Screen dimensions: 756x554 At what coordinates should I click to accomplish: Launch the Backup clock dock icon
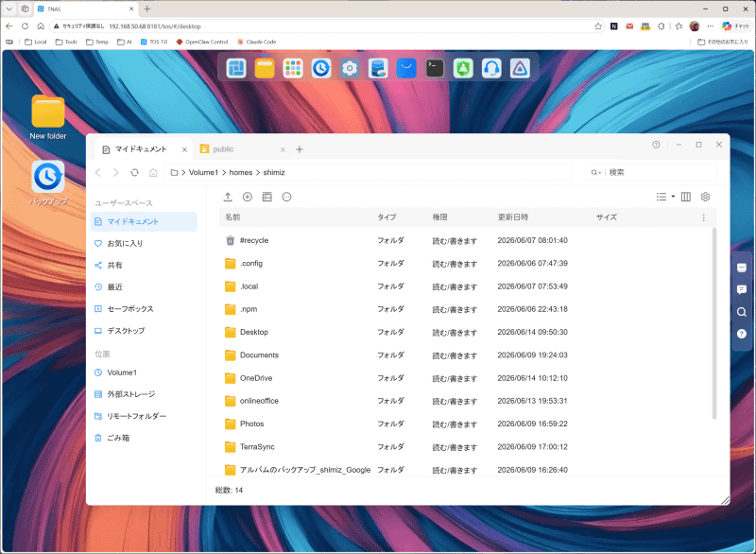point(321,68)
